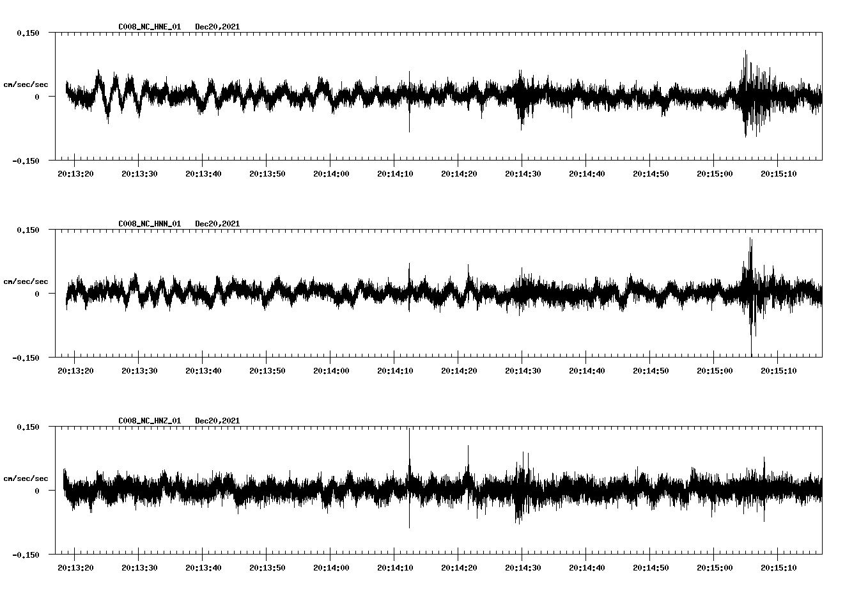Click the 20:13:20 time label under HNZ plot
Viewport: 868px width, 591px height.
(x=75, y=568)
